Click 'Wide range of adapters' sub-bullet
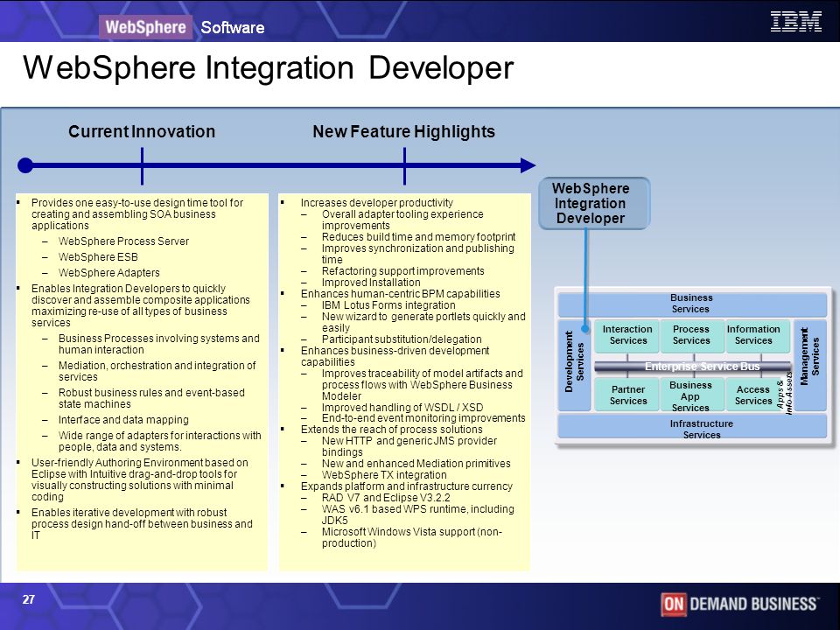This screenshot has width=840, height=630. point(159,441)
